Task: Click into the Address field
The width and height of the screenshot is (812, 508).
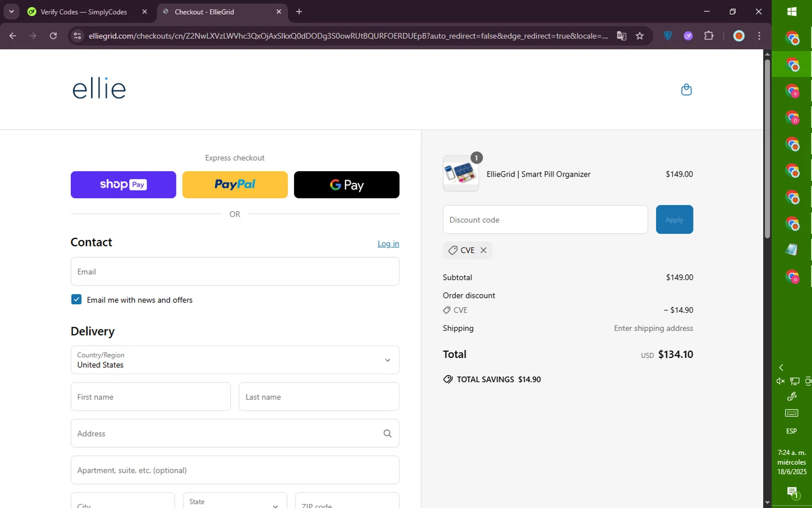Action: coord(235,433)
